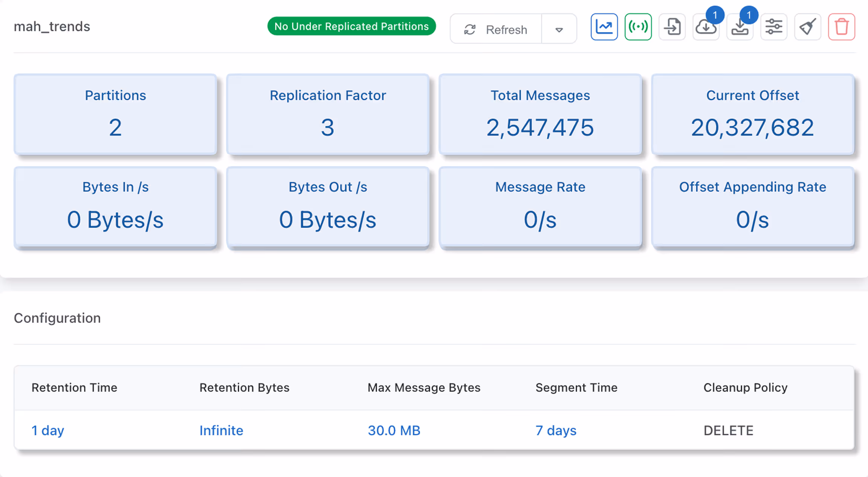Select the Total Messages stat card
This screenshot has height=477, width=868.
pyautogui.click(x=540, y=114)
